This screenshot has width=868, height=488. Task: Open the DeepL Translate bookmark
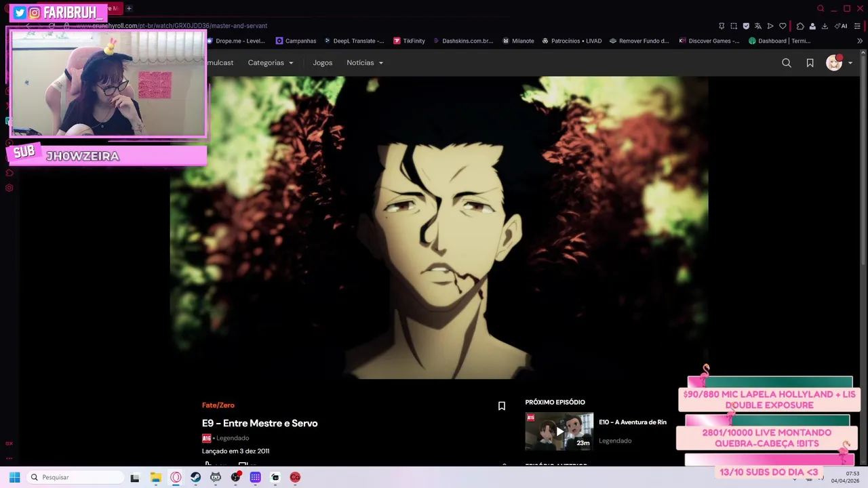[x=354, y=41]
